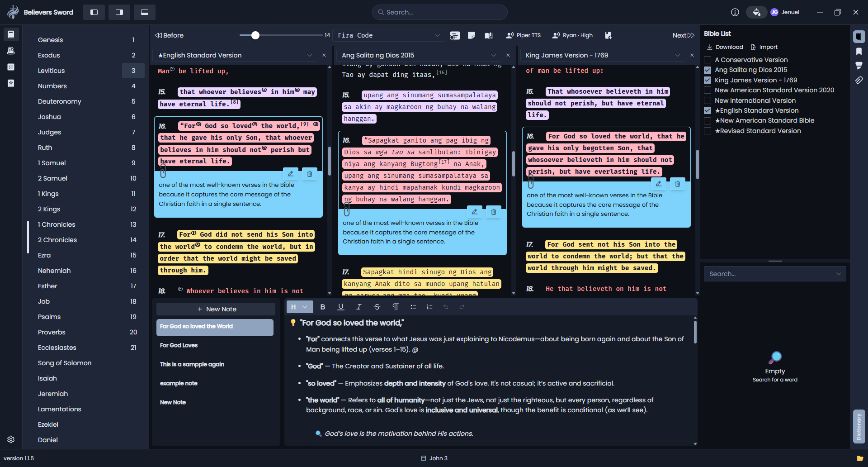Open the bookmarks panel on the right edge
Image resolution: width=868 pixels, height=467 pixels.
tap(859, 52)
